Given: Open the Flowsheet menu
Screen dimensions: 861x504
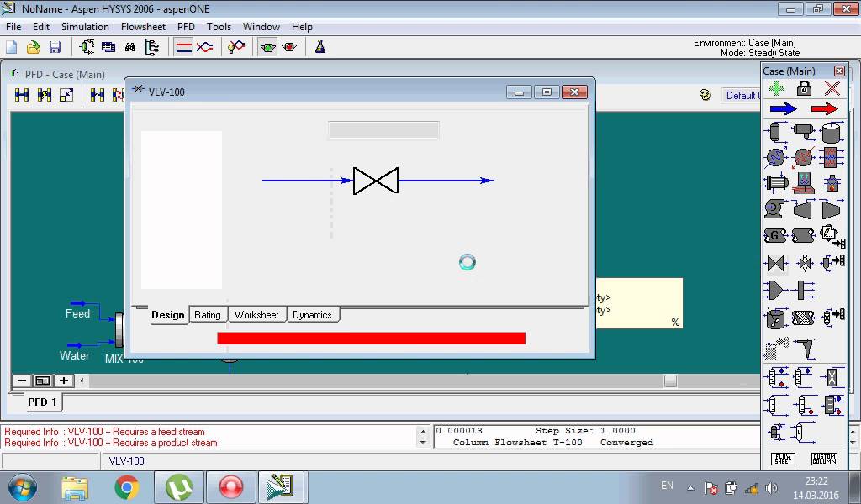Looking at the screenshot, I should click(143, 26).
